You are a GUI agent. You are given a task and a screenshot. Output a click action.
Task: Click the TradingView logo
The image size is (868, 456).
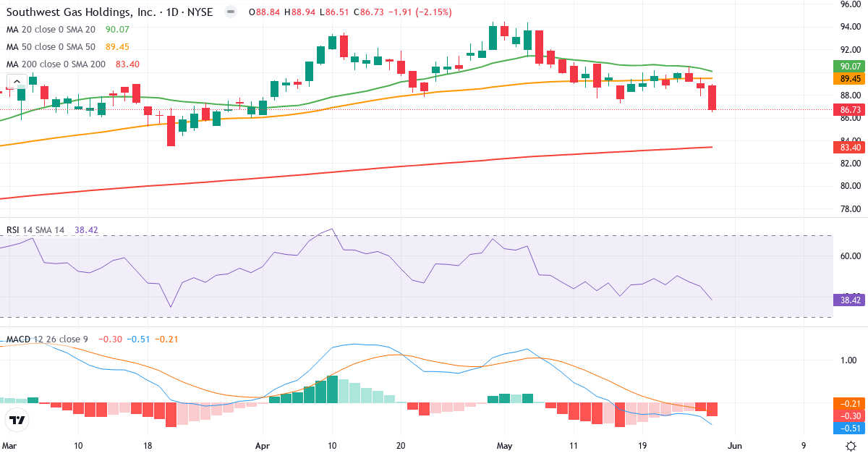[x=17, y=420]
